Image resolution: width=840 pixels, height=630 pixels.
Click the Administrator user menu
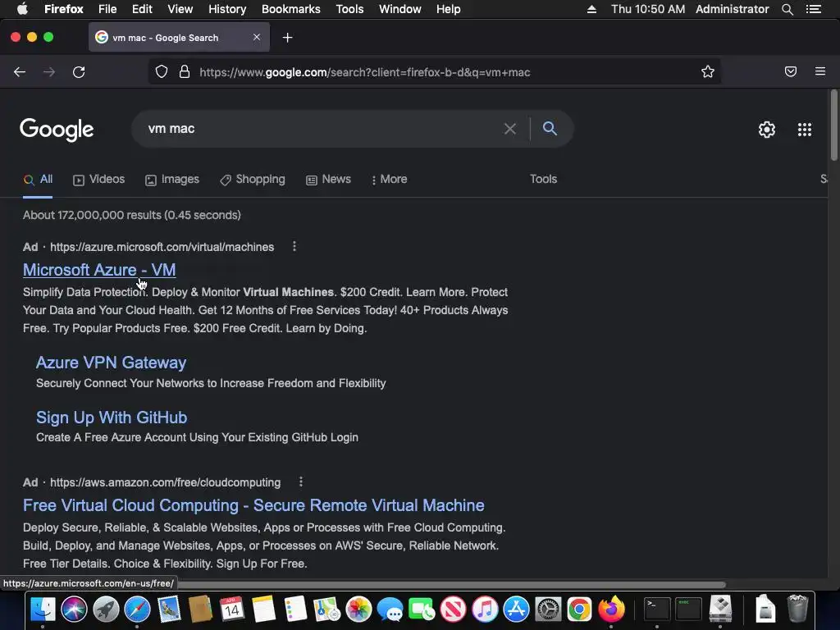coord(733,9)
